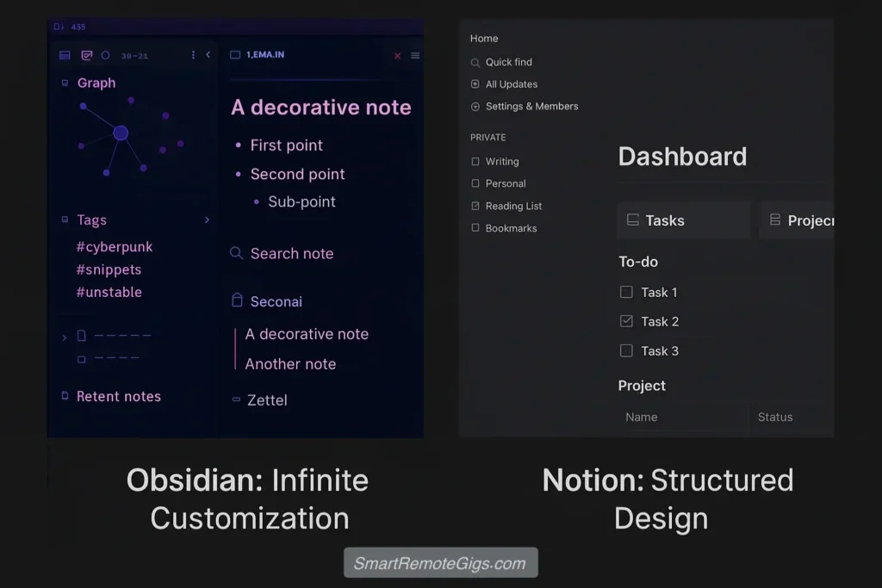
Task: Open the Bookmarks page in Notion
Action: pos(512,228)
